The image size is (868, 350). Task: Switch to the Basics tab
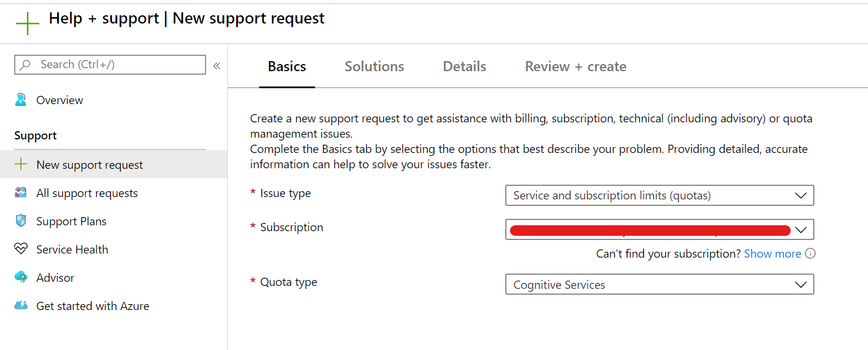[x=287, y=66]
